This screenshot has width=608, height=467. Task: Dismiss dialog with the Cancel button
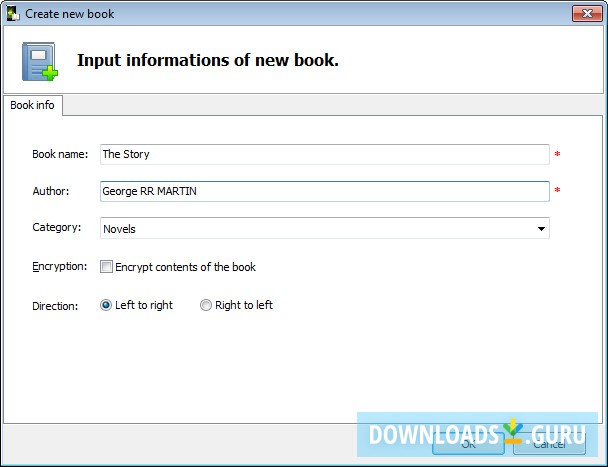[549, 444]
